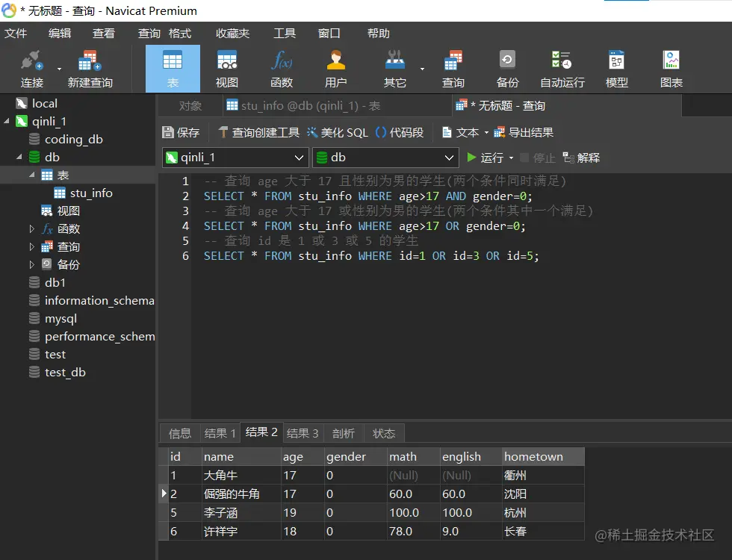
Task: Open the 备份 backup toolbar icon
Action: 507,69
